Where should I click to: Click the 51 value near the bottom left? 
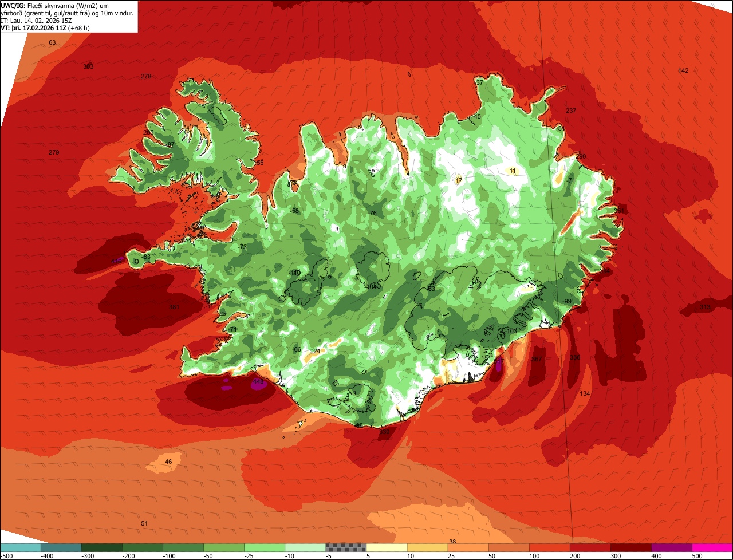click(x=144, y=523)
